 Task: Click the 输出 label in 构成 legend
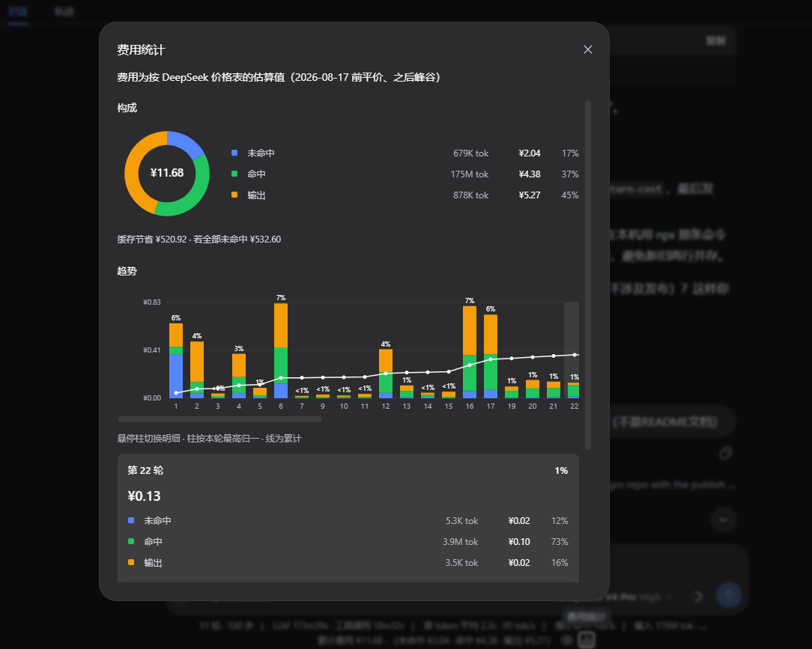click(x=256, y=195)
